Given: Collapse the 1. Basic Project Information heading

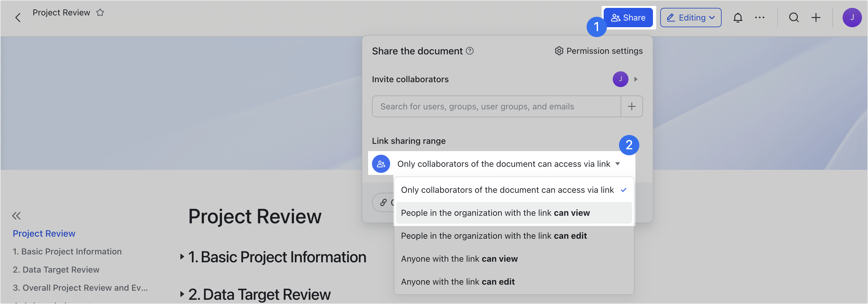Looking at the screenshot, I should [x=182, y=257].
